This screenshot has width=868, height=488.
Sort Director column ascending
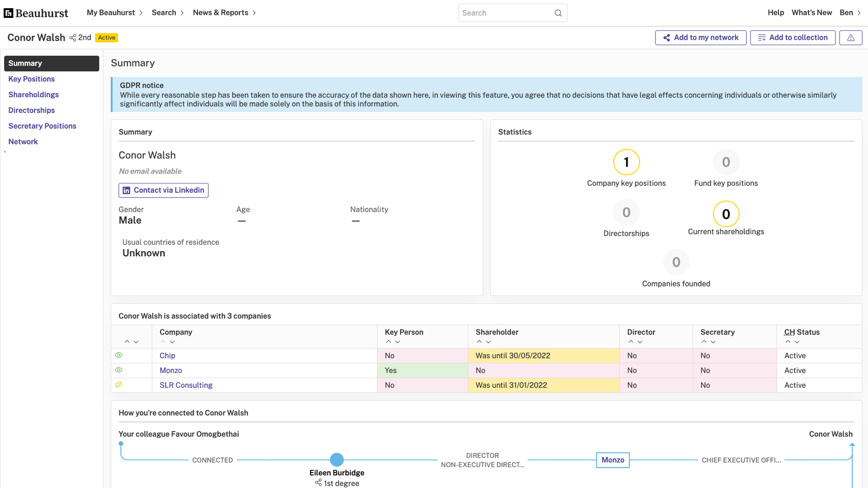click(631, 342)
